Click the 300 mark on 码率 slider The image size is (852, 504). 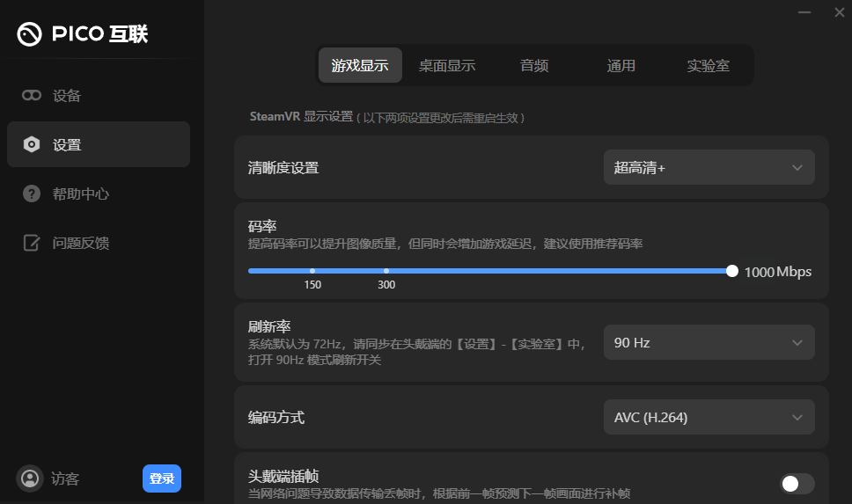click(x=386, y=272)
